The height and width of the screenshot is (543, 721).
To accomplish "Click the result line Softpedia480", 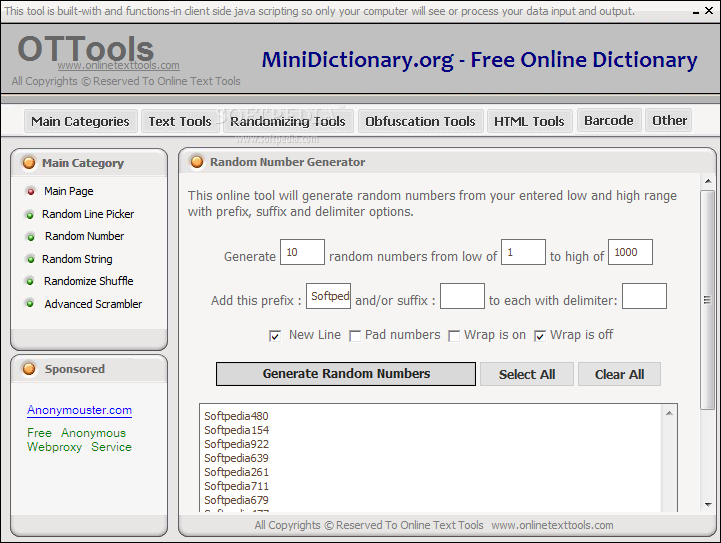I will coord(236,416).
